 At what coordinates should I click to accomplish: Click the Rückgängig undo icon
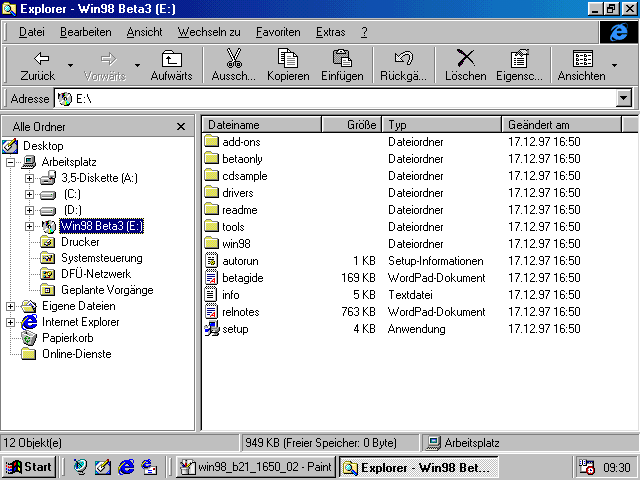(404, 58)
